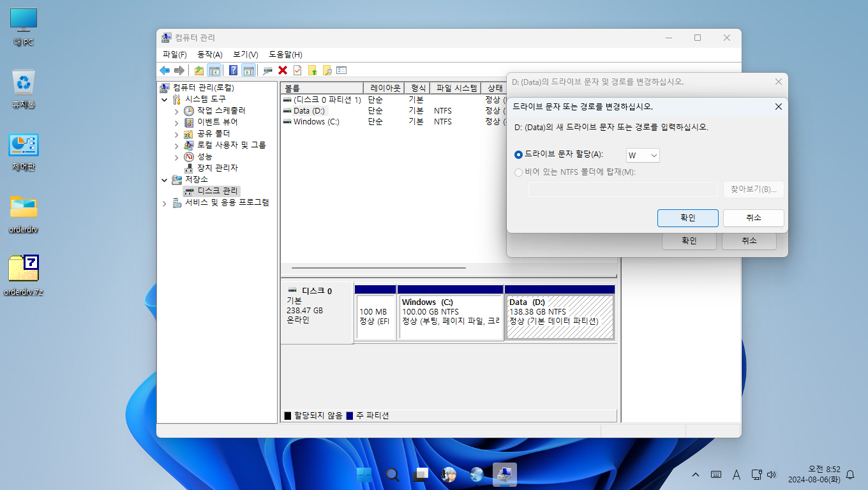Expand the 작업 스케줄러 node arrow
Image resolution: width=868 pixels, height=490 pixels.
tap(177, 111)
